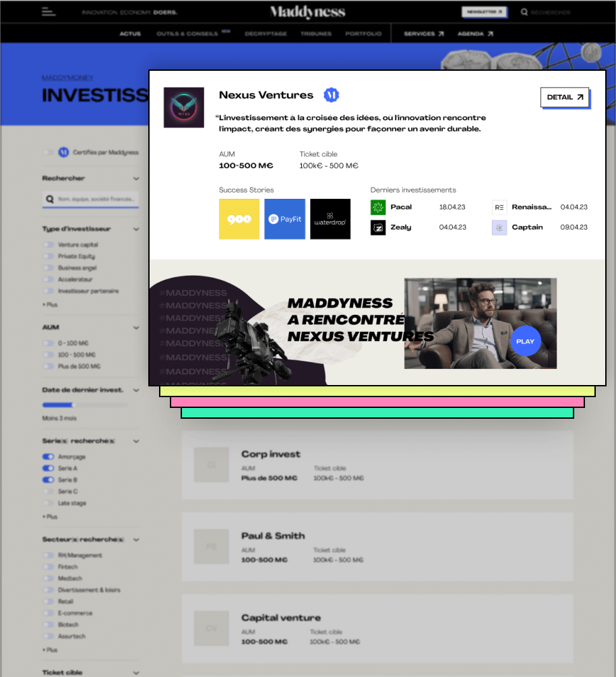Click the Maddyness certified badge next to Nexus Ventures
This screenshot has width=616, height=677.
pos(330,96)
